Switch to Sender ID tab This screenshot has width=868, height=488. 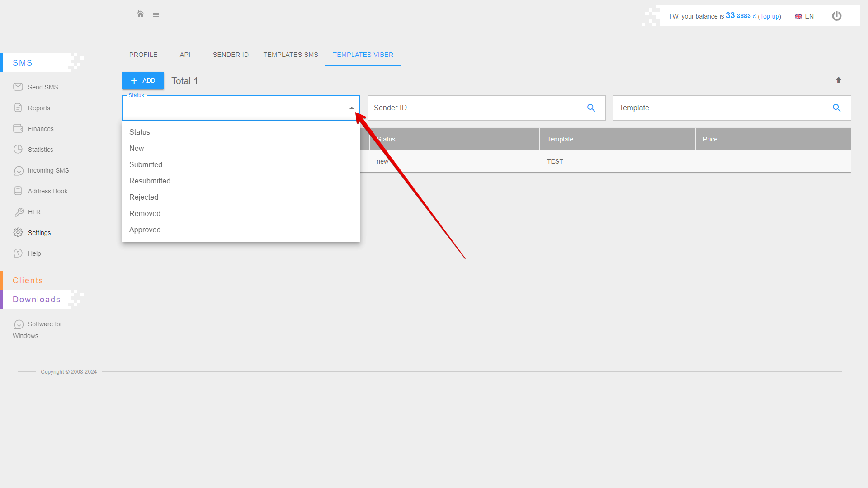coord(231,55)
